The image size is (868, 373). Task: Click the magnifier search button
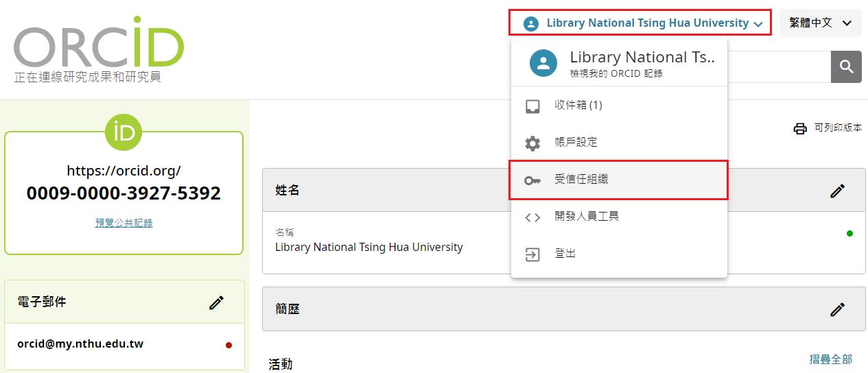(x=846, y=67)
